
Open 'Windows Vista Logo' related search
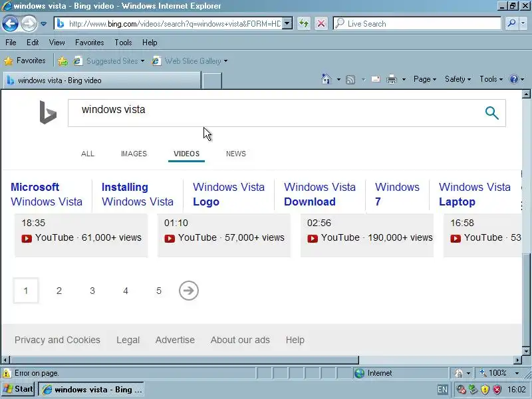(228, 194)
